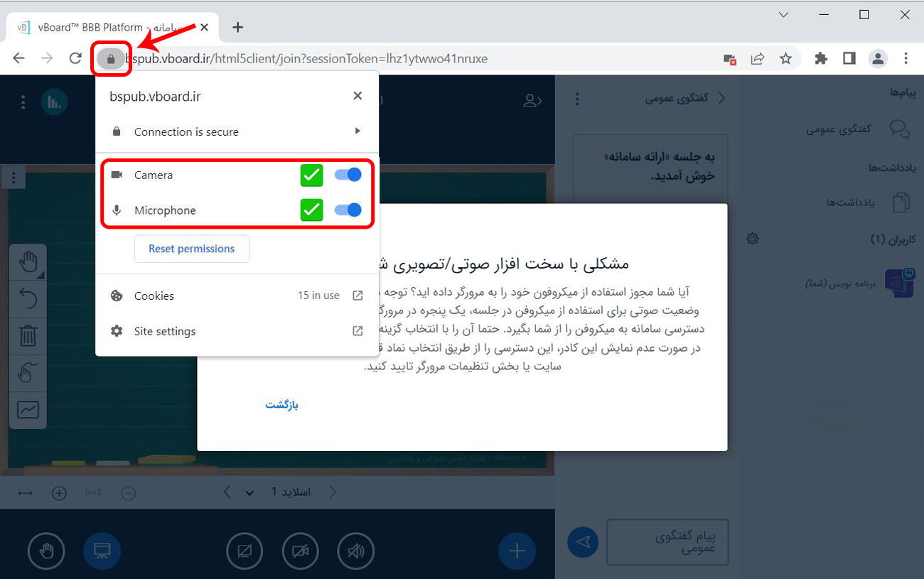Click Reset permissions button

191,249
